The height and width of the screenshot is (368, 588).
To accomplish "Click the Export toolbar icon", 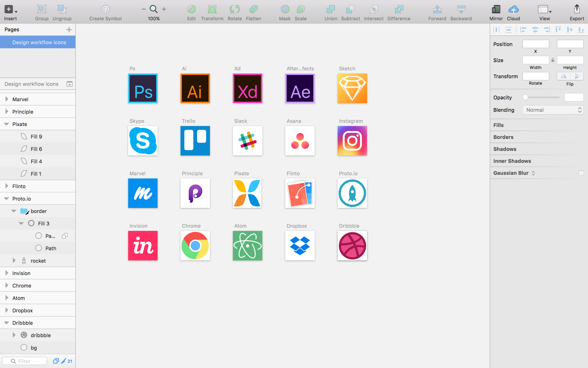I will [577, 9].
